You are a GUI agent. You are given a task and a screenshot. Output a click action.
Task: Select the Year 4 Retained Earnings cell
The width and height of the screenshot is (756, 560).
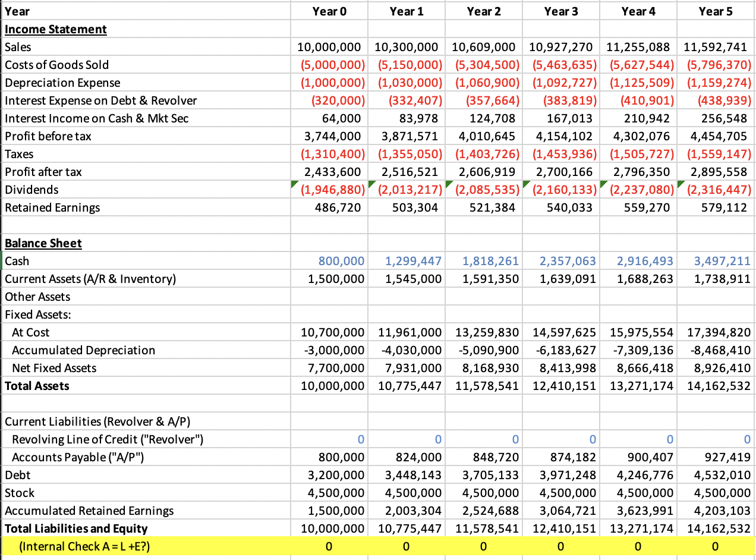639,207
